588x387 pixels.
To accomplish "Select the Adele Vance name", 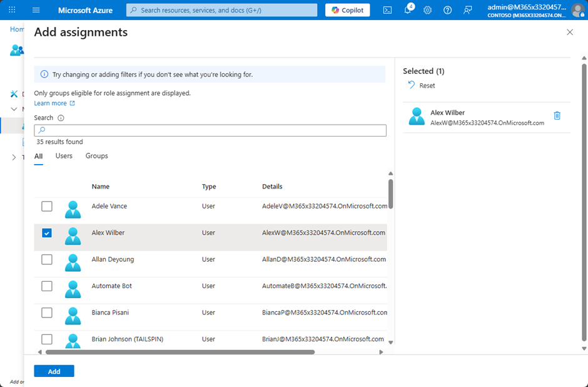I will point(109,206).
